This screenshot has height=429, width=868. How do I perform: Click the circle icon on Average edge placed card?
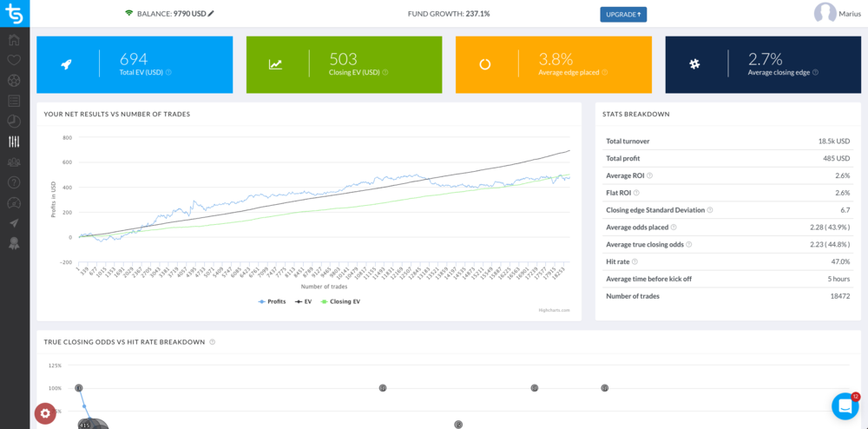pos(485,64)
